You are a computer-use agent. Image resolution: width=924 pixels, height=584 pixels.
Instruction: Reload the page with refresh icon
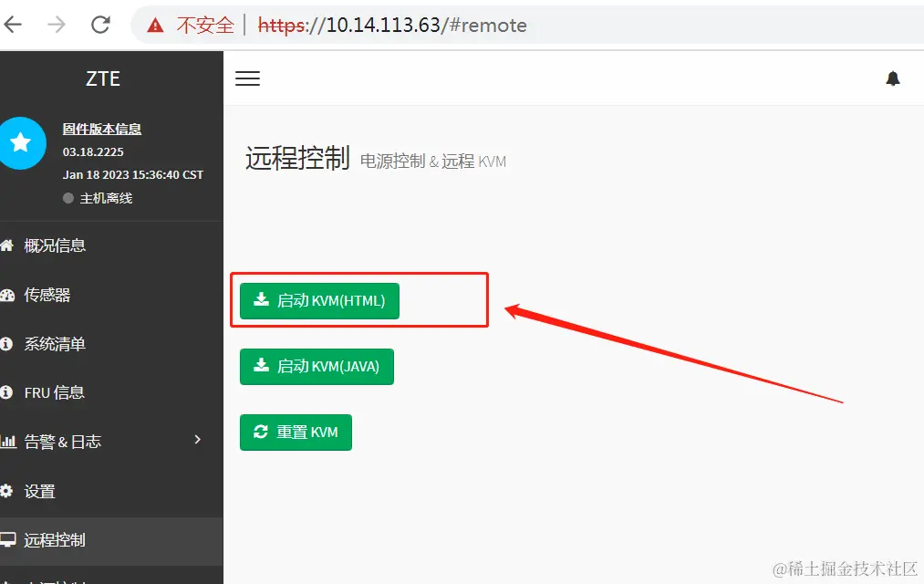[x=100, y=25]
